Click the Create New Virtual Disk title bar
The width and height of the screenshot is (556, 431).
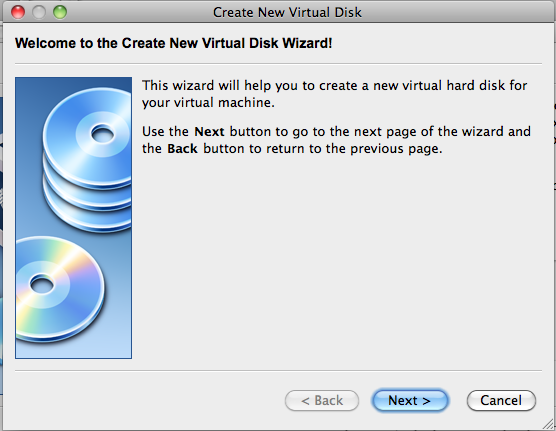pyautogui.click(x=287, y=12)
